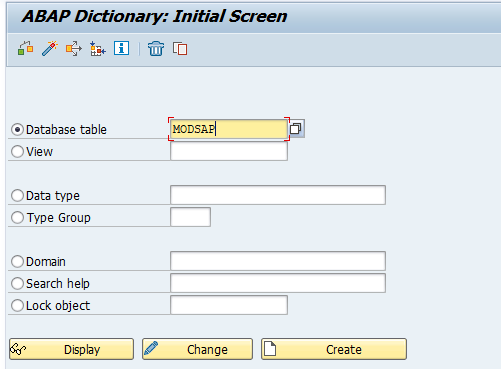This screenshot has width=501, height=369.
Task: Click the Create button
Action: tap(334, 349)
